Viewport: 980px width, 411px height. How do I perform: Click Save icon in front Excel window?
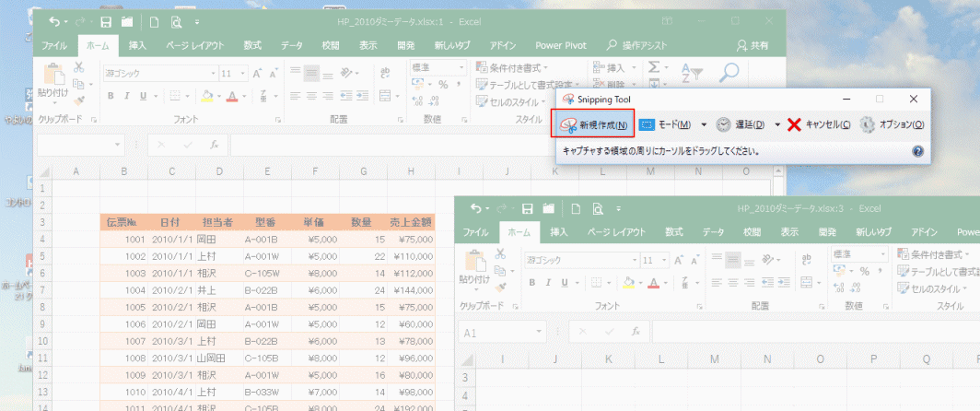coord(528,208)
